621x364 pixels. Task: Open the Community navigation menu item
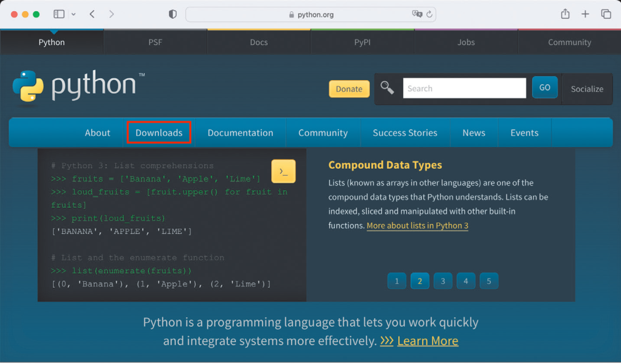(323, 133)
